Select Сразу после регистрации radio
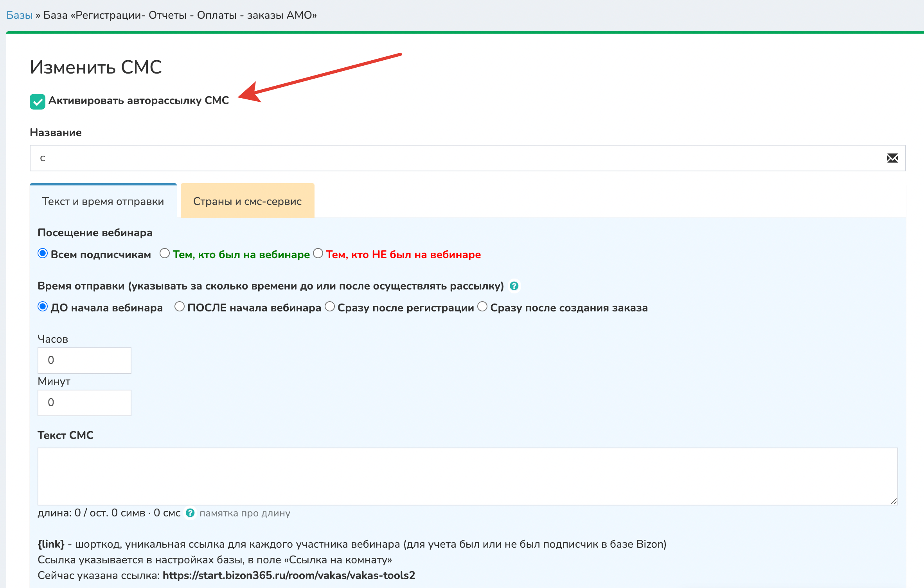924x588 pixels. [330, 307]
